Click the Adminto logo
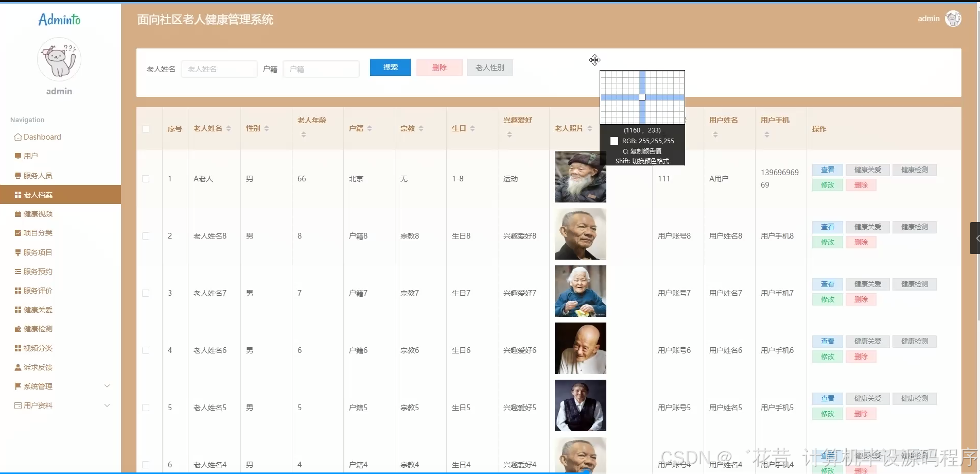Viewport: 980px width, 474px height. [59, 20]
